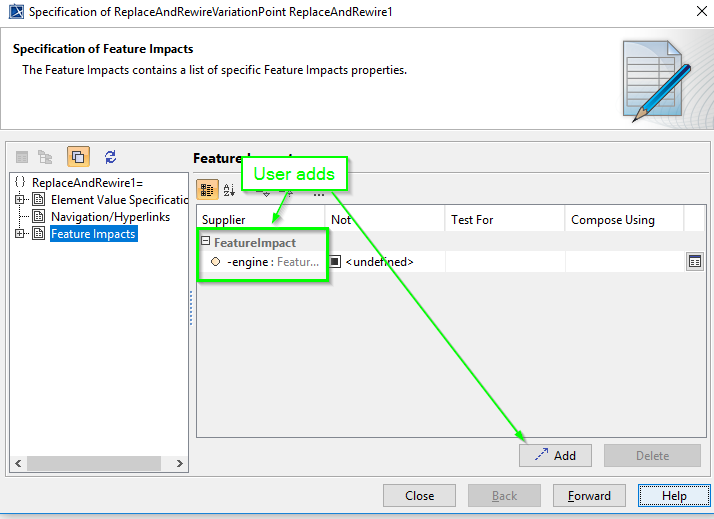The image size is (714, 519).
Task: Click the right scroll arrow of the tree panel
Action: [179, 463]
